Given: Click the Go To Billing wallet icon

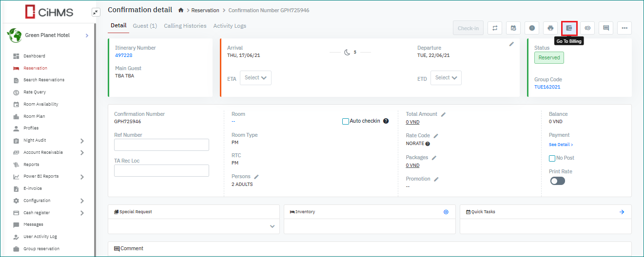Looking at the screenshot, I should [569, 28].
